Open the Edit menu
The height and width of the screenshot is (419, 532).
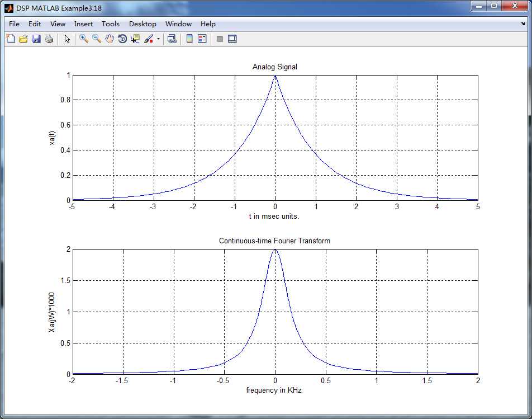coord(35,23)
